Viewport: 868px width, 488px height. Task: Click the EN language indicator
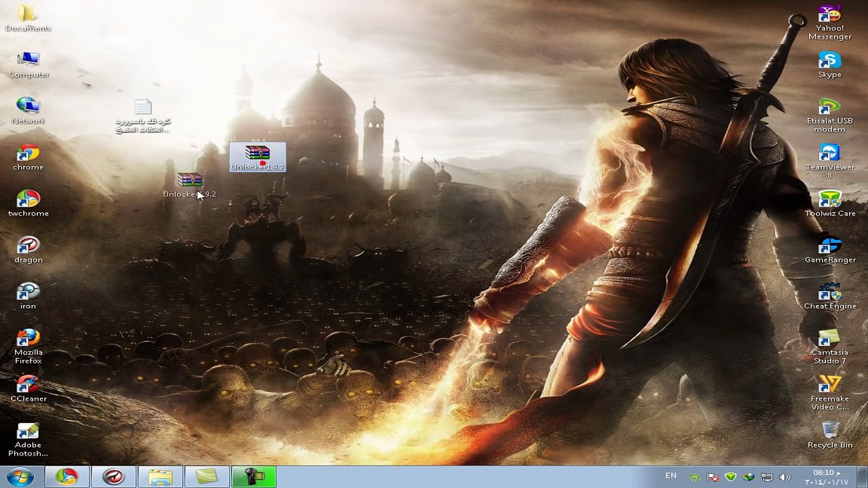671,476
